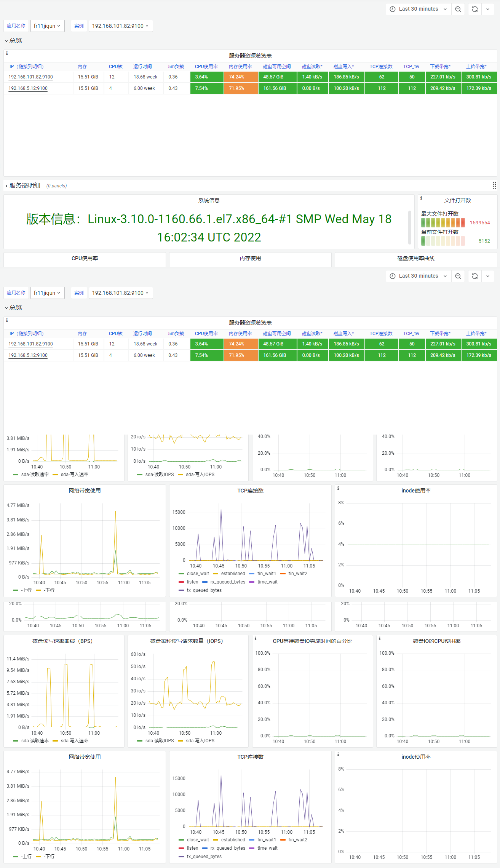Open 192.168.5.12:9100 link in the lower table
Image resolution: width=500 pixels, height=868 pixels.
(x=28, y=355)
